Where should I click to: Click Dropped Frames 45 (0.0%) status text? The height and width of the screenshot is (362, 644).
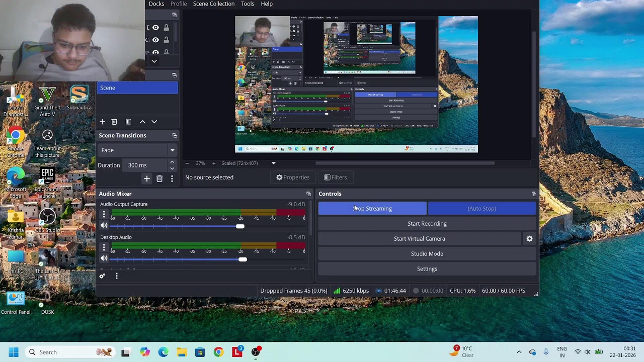tap(293, 291)
